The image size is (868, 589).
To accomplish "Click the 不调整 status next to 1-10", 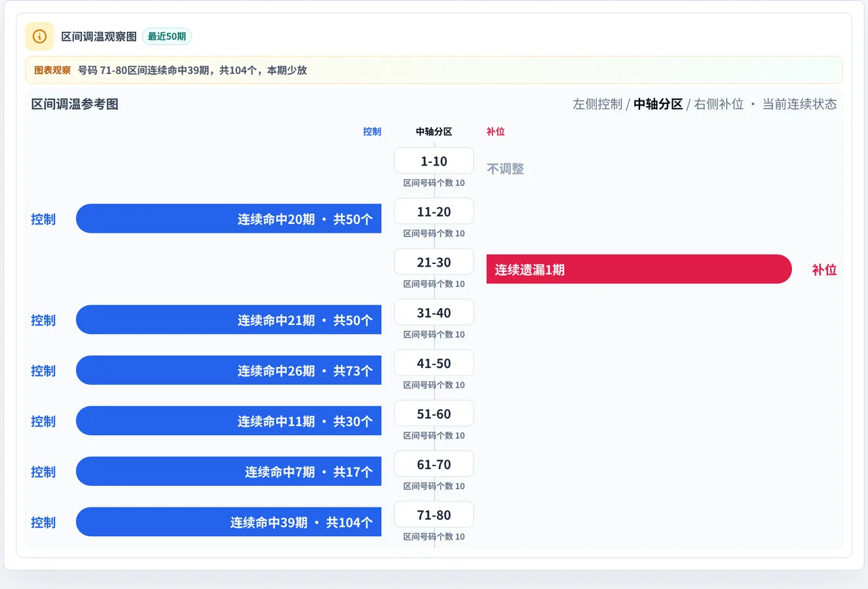I will pos(505,169).
